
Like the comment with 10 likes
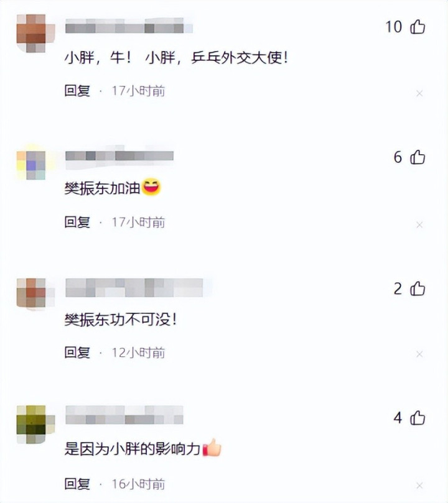pyautogui.click(x=418, y=26)
